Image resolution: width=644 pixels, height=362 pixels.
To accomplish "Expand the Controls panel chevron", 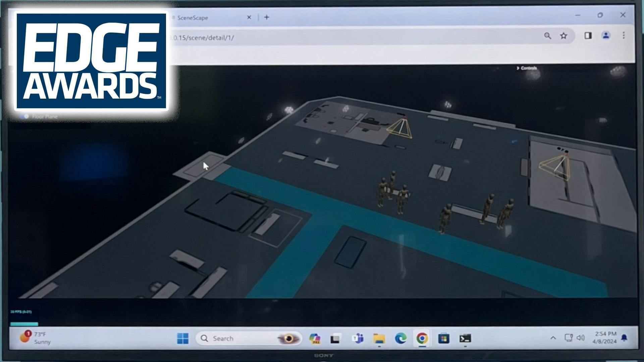I will click(518, 68).
